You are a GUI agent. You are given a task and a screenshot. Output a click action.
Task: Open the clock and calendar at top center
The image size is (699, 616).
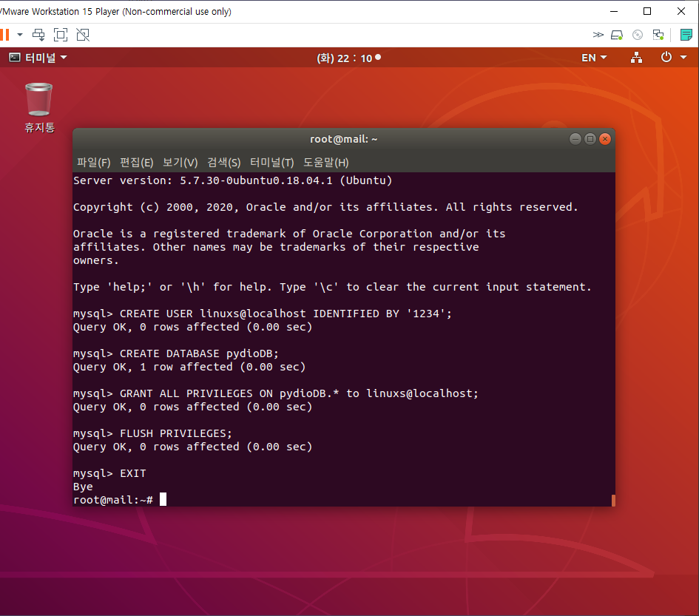[348, 58]
